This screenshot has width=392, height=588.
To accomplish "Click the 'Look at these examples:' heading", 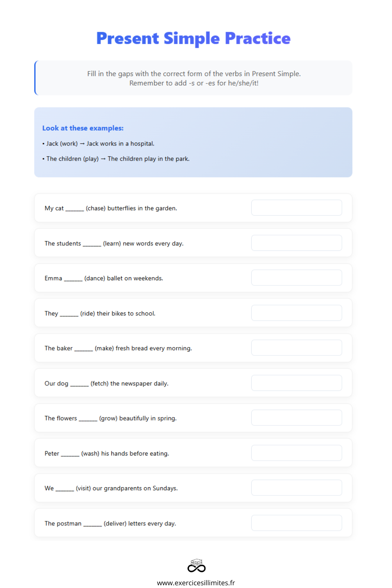I will (83, 128).
